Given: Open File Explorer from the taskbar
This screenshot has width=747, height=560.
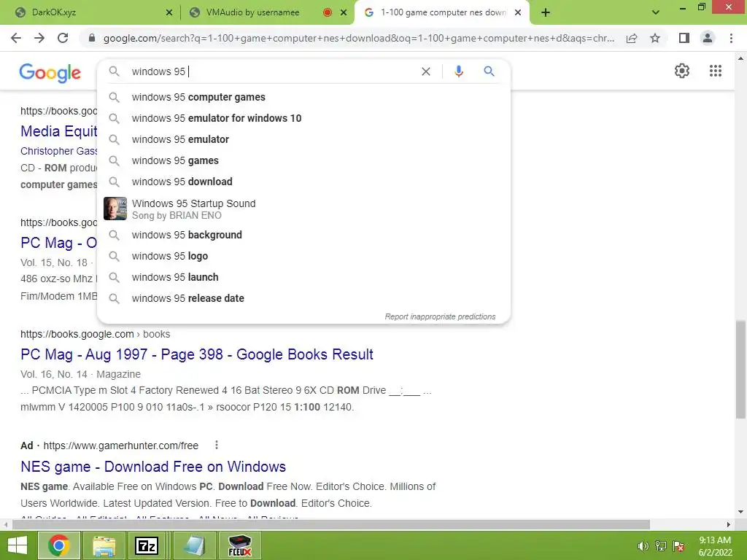Looking at the screenshot, I should pos(104,545).
